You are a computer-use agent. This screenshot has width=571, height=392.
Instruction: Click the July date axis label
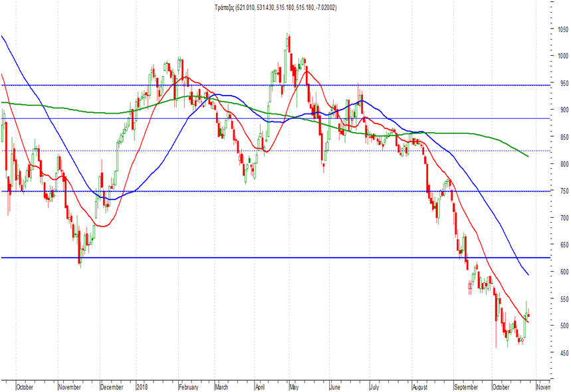coord(374,387)
